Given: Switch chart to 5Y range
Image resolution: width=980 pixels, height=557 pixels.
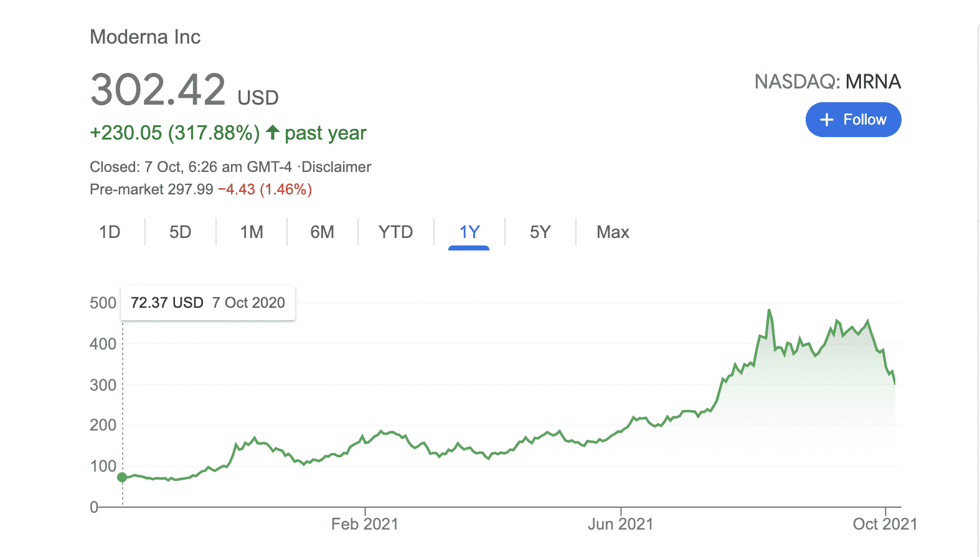Looking at the screenshot, I should (x=540, y=232).
